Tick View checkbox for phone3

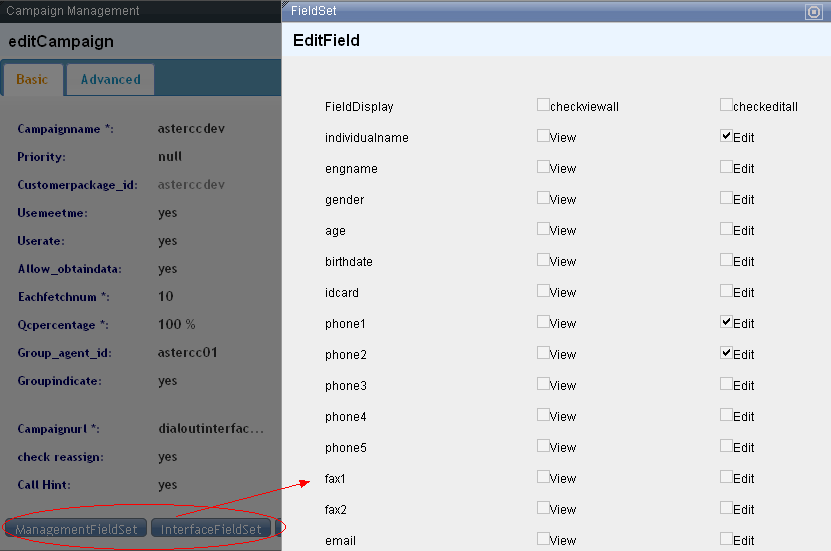[543, 384]
